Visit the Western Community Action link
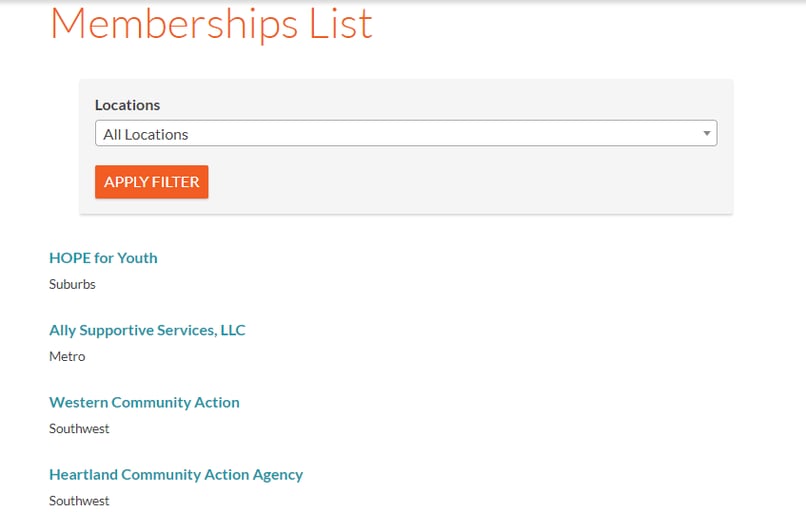The image size is (806, 512). (x=144, y=403)
